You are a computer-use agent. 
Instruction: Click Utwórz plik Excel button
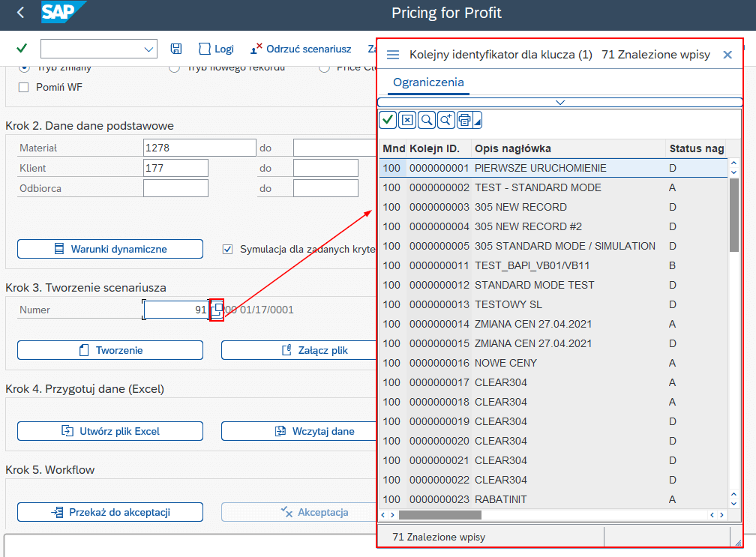tap(110, 431)
